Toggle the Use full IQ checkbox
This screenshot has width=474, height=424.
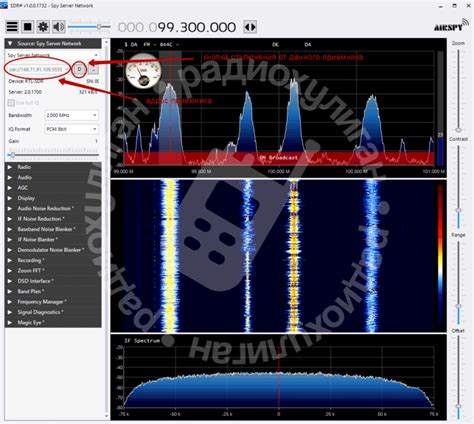point(11,103)
